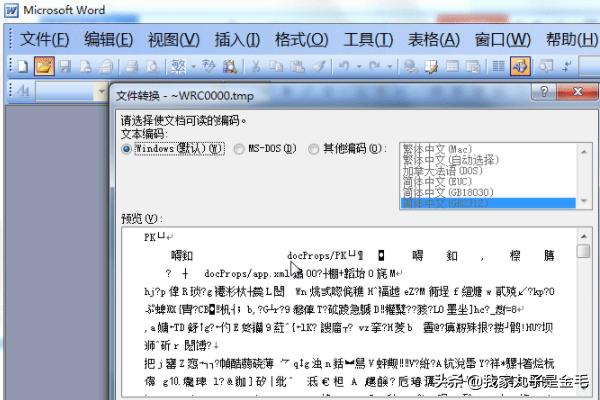
Task: Open the Undo history dropdown arrow
Action: click(x=358, y=66)
